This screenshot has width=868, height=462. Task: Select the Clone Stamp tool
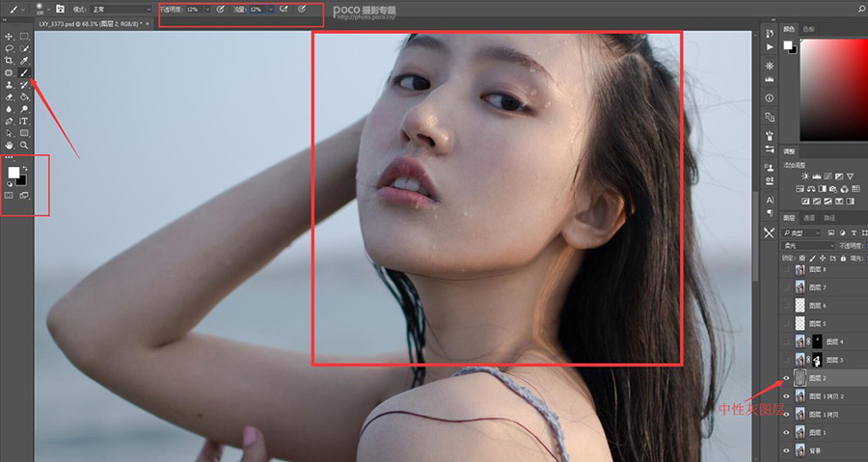coord(9,85)
